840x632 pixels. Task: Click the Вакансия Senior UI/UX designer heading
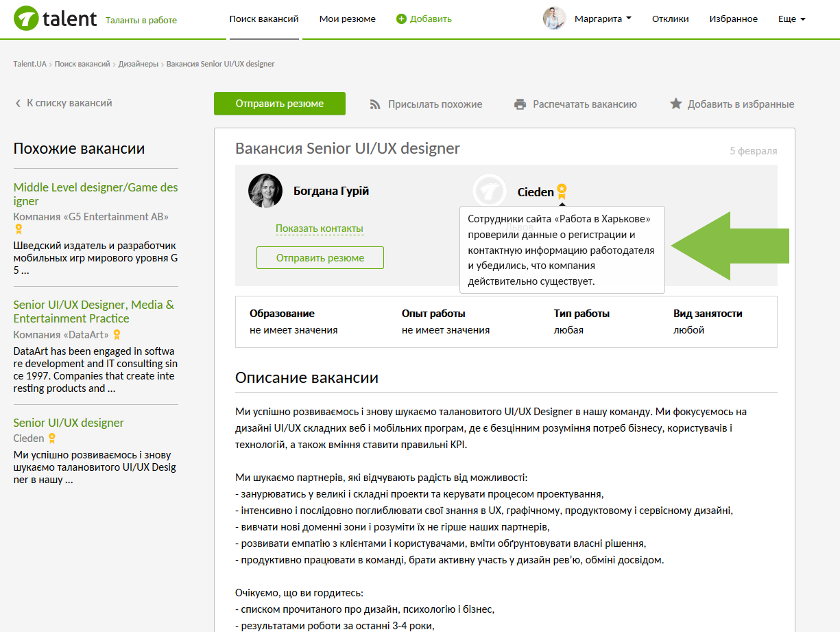coord(348,148)
